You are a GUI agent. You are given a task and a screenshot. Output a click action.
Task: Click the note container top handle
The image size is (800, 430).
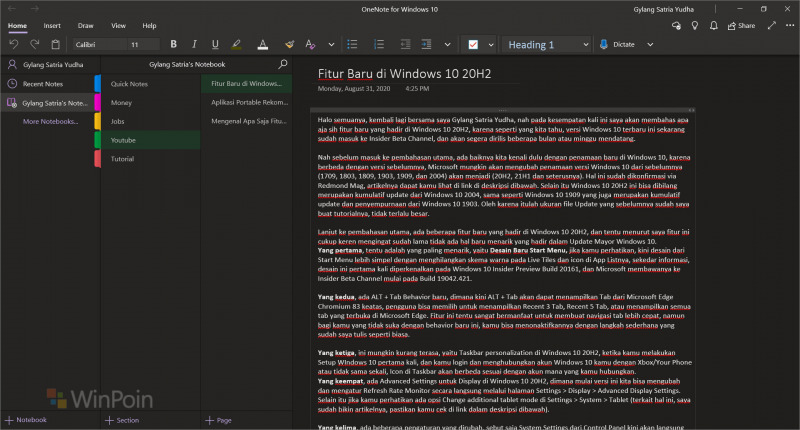[503, 110]
